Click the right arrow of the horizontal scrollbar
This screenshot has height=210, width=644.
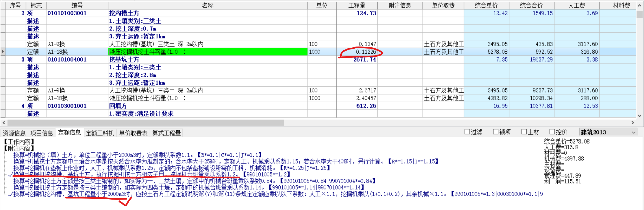point(632,123)
